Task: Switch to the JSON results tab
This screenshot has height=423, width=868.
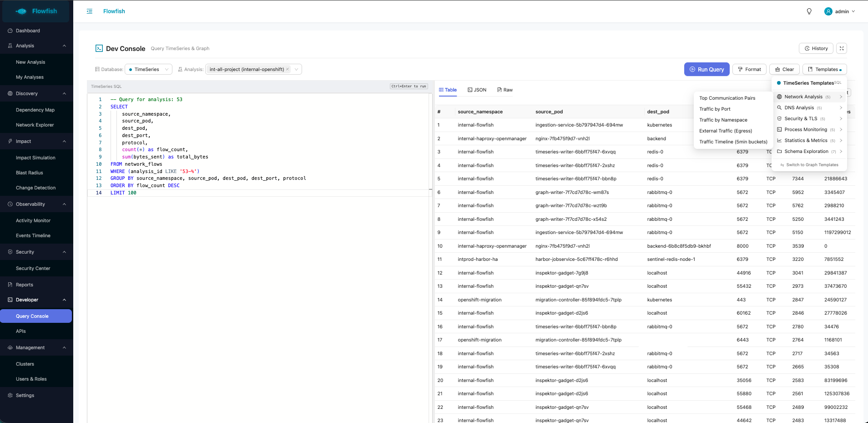Action: [477, 90]
